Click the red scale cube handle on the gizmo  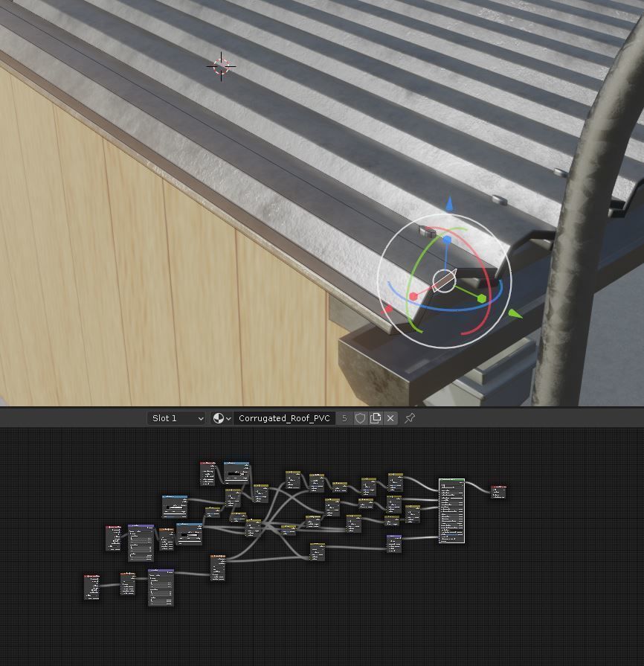point(413,296)
